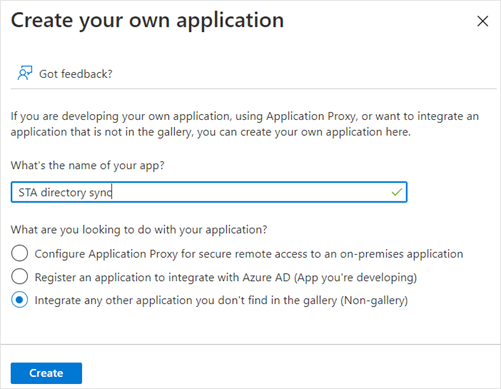Click the What's the name of your app? label

point(88,165)
